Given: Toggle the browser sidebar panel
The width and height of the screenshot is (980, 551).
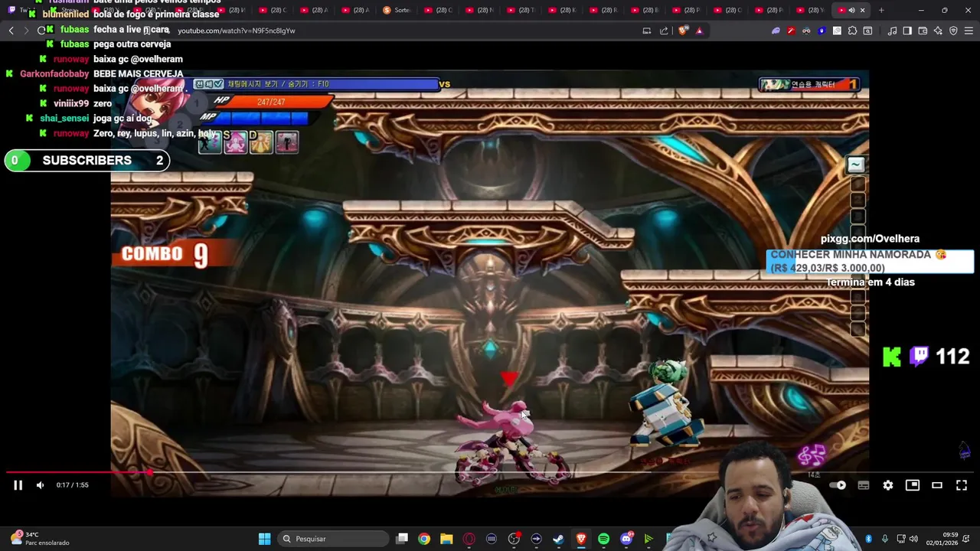Looking at the screenshot, I should 907,31.
